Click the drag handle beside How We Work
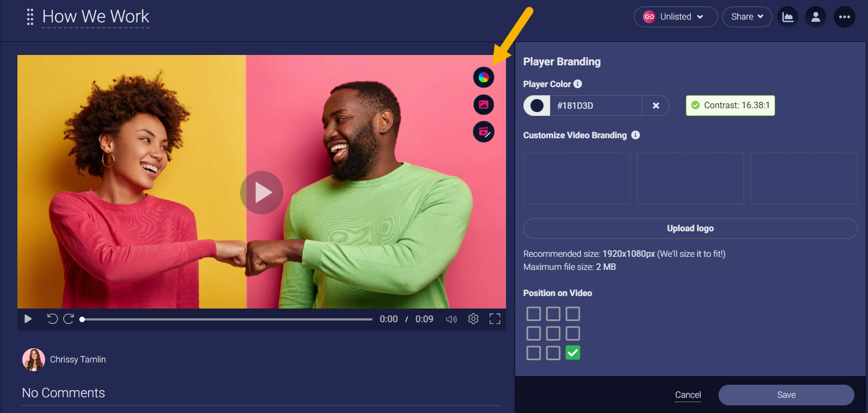Screen dimensions: 868x413 tap(30, 17)
